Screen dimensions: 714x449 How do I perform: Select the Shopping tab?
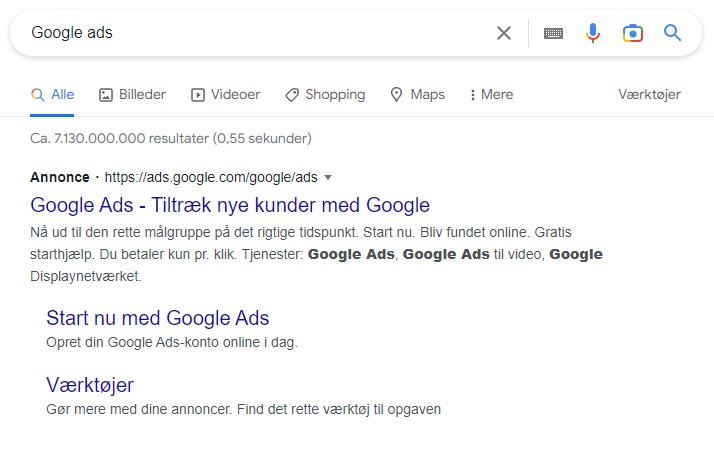pos(325,94)
